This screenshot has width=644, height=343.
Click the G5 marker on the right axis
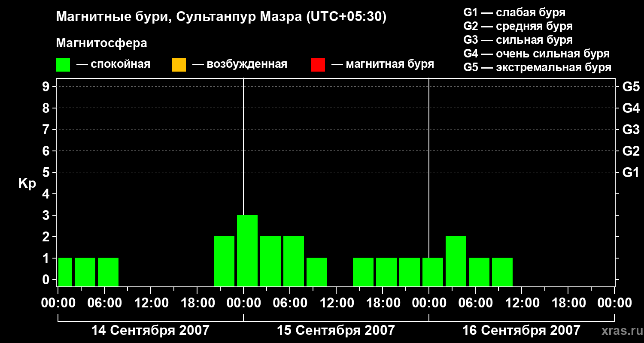point(631,87)
